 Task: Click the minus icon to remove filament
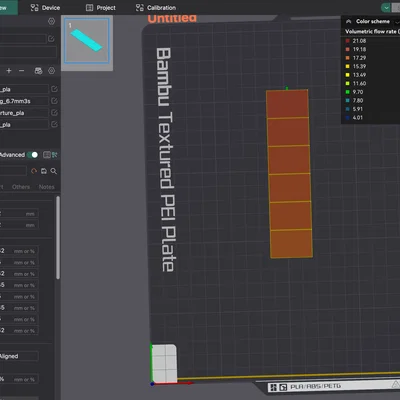21,71
